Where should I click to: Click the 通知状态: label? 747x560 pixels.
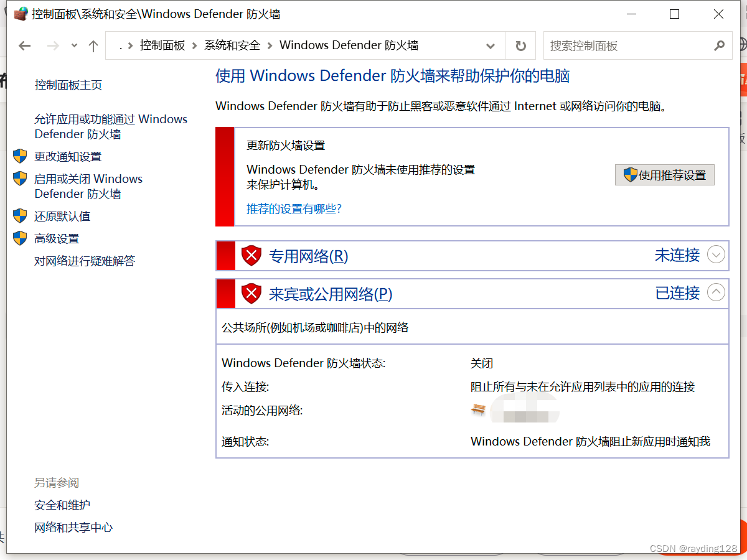point(245,442)
